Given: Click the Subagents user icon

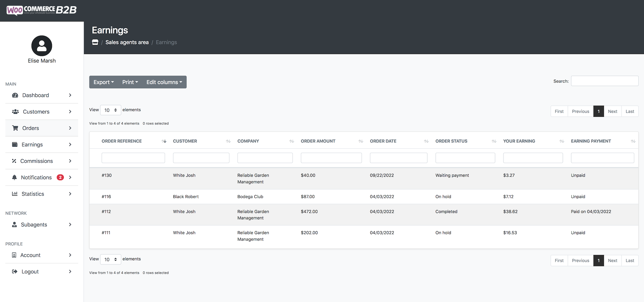Looking at the screenshot, I should coord(14,224).
